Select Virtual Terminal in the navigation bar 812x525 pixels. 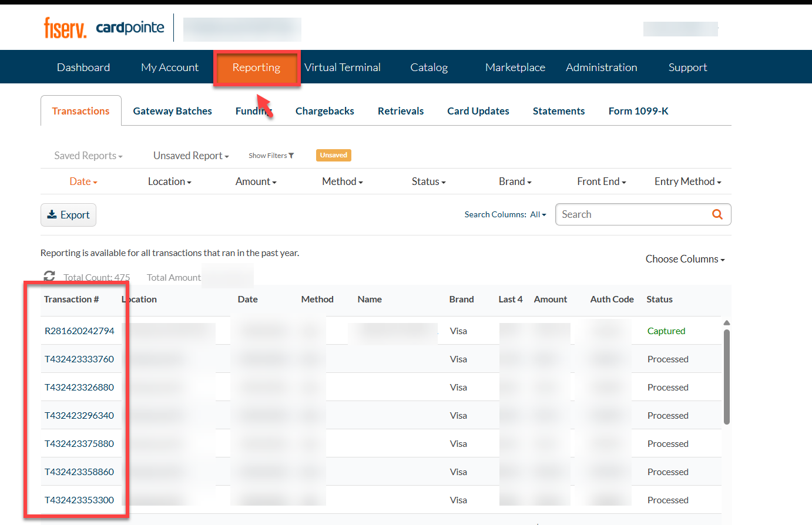click(342, 68)
